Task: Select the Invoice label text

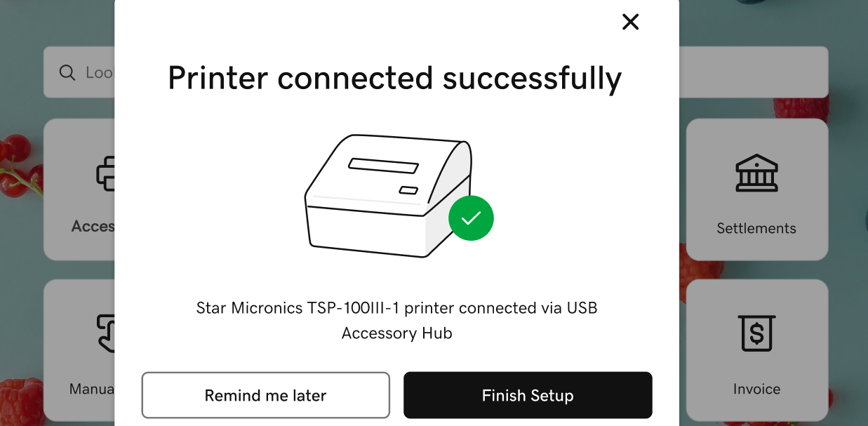Action: (x=756, y=388)
